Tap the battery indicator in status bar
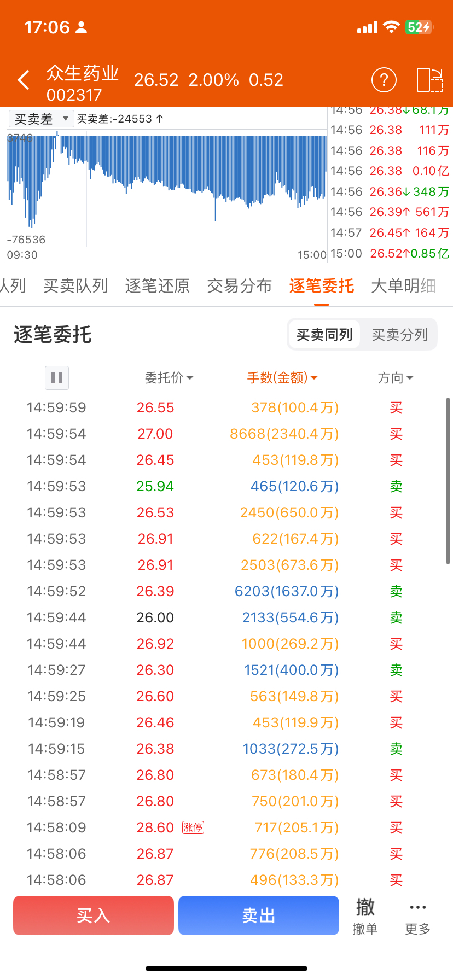 (x=419, y=27)
